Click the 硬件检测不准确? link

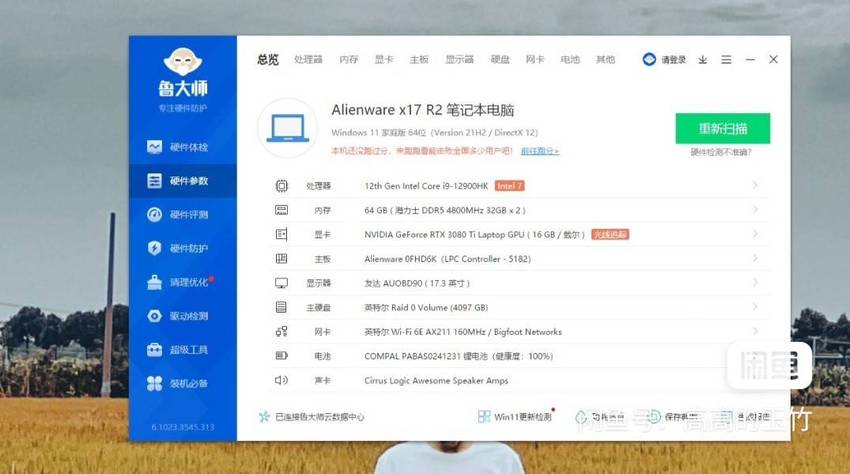(721, 152)
